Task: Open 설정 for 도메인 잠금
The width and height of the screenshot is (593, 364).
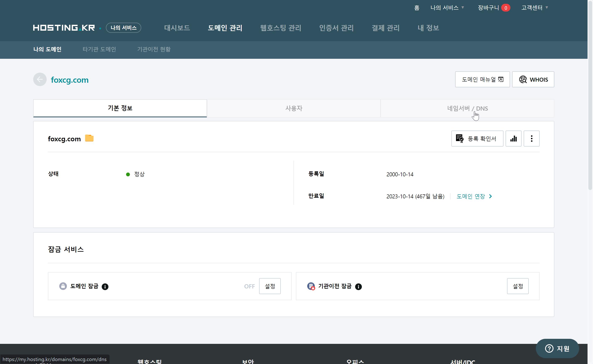Action: click(x=270, y=286)
